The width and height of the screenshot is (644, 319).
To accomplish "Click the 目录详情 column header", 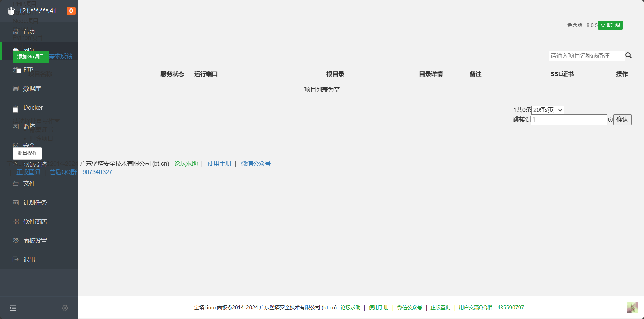I will [431, 74].
